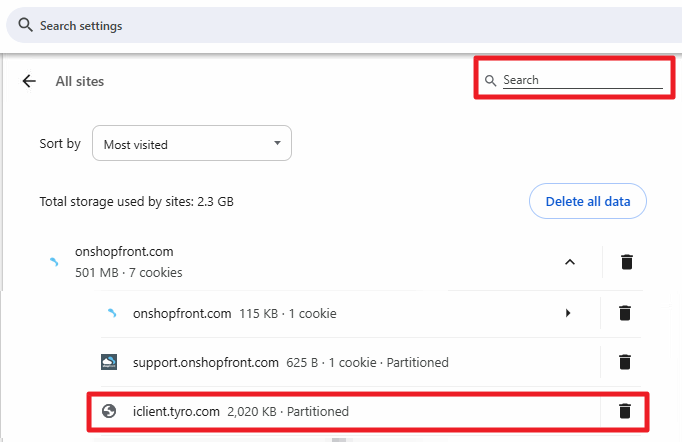Image resolution: width=682 pixels, height=442 pixels.
Task: Click the All sites heading
Action: point(80,81)
